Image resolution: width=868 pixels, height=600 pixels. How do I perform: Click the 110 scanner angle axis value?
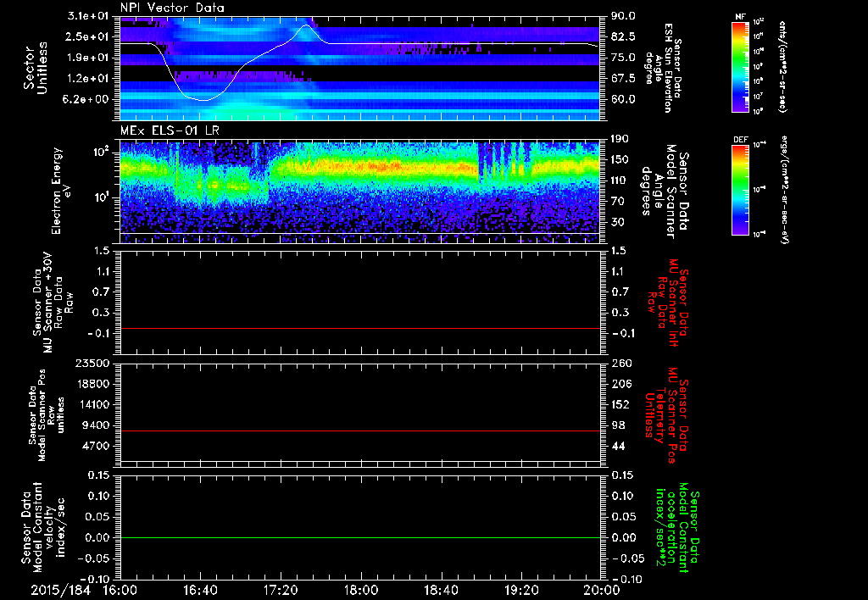click(620, 181)
